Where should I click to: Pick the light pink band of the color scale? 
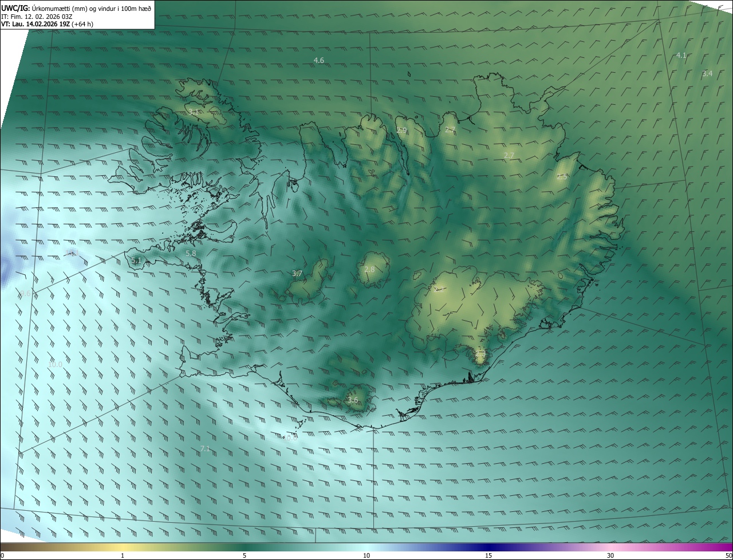(610, 547)
